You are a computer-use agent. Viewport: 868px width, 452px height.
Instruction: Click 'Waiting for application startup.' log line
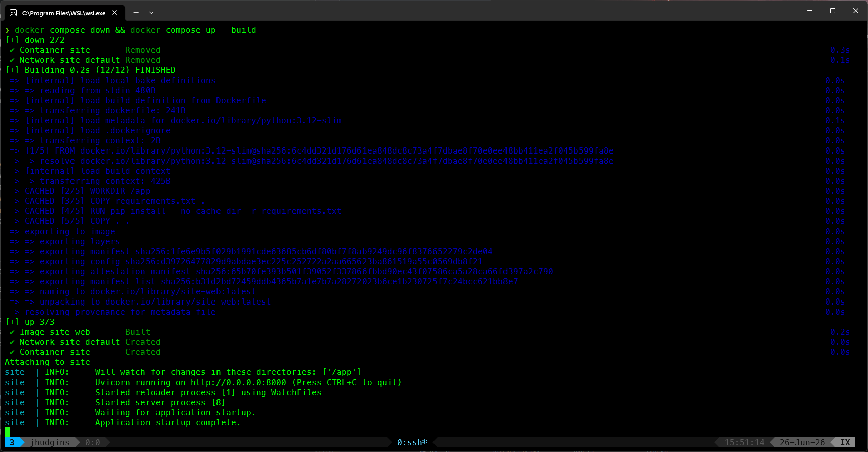pyautogui.click(x=130, y=413)
